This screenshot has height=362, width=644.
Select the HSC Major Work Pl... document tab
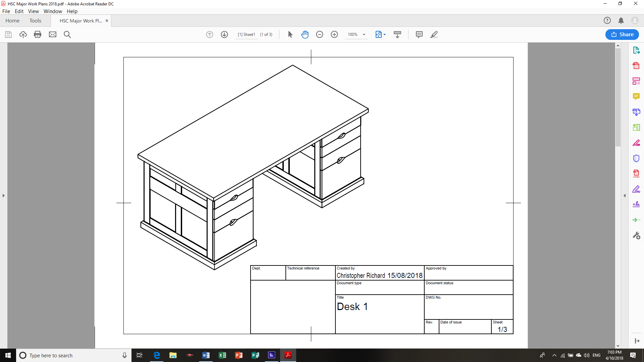point(80,20)
